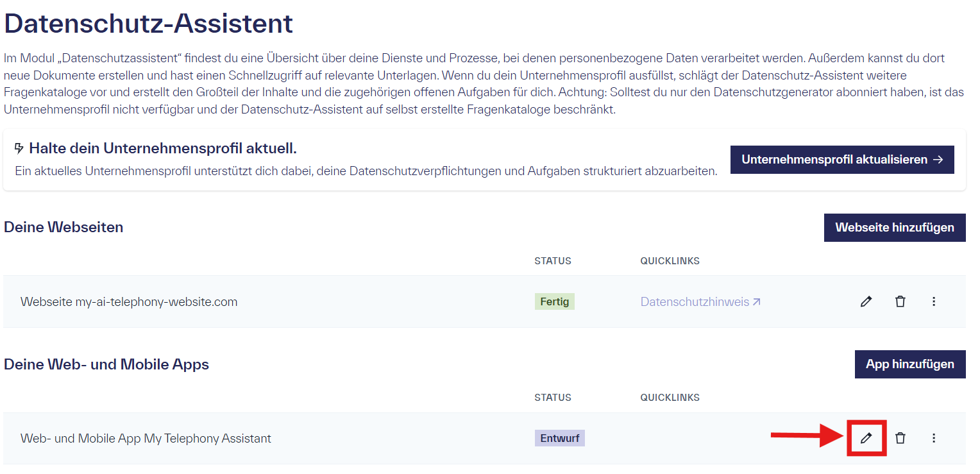Click the STATUS column header in Deine Webseiten

tap(553, 260)
